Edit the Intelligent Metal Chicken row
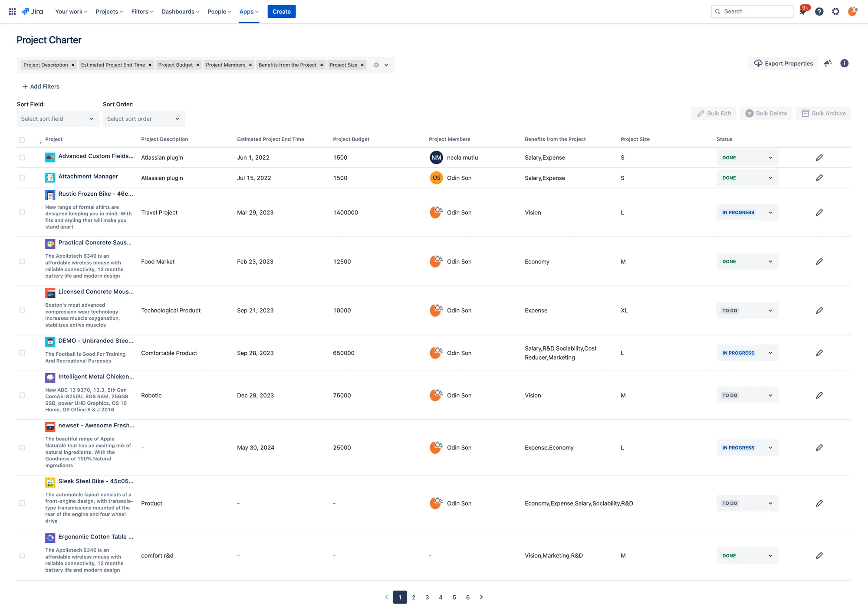 (x=819, y=395)
